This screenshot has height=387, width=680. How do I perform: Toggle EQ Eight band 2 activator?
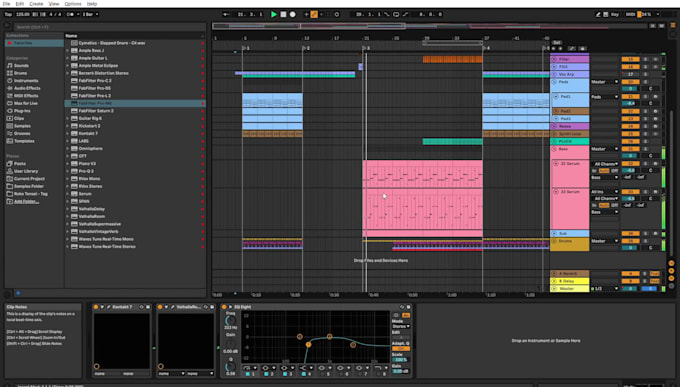tap(266, 374)
